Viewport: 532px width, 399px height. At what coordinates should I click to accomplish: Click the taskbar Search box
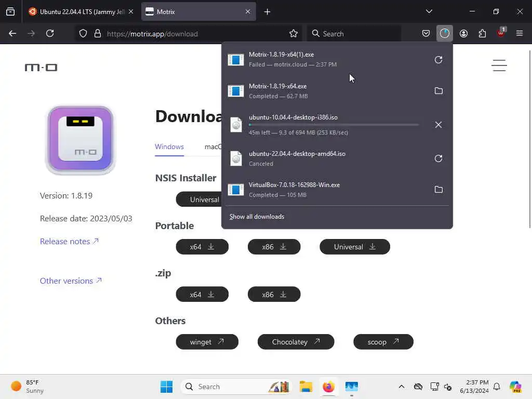[x=236, y=387]
